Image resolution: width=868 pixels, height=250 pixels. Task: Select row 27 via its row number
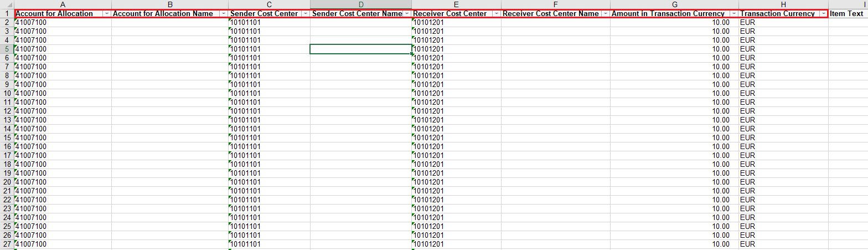tap(7, 244)
